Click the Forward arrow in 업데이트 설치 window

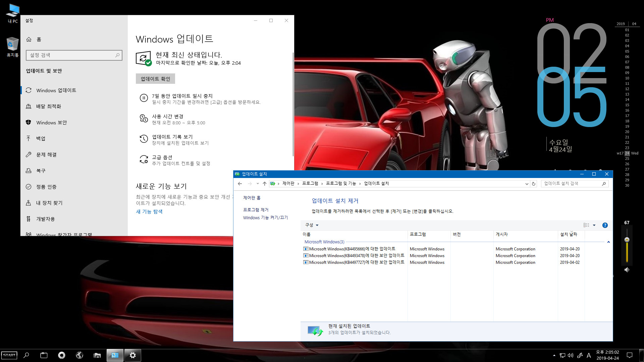[250, 183]
